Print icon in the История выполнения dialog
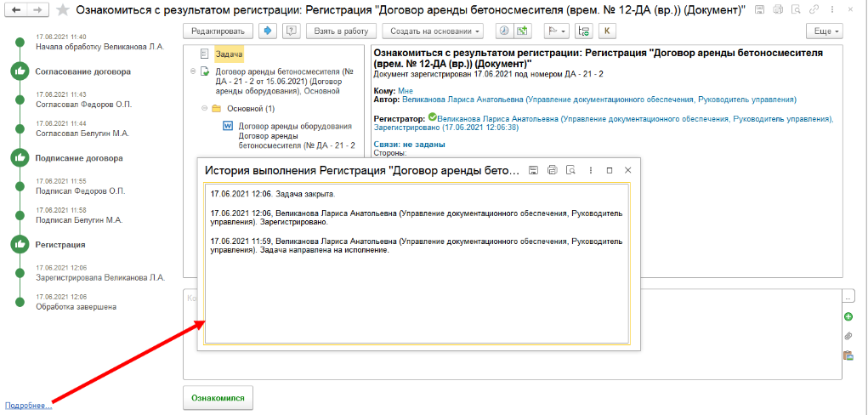Viewport: 868px width, 415px height. tap(552, 170)
